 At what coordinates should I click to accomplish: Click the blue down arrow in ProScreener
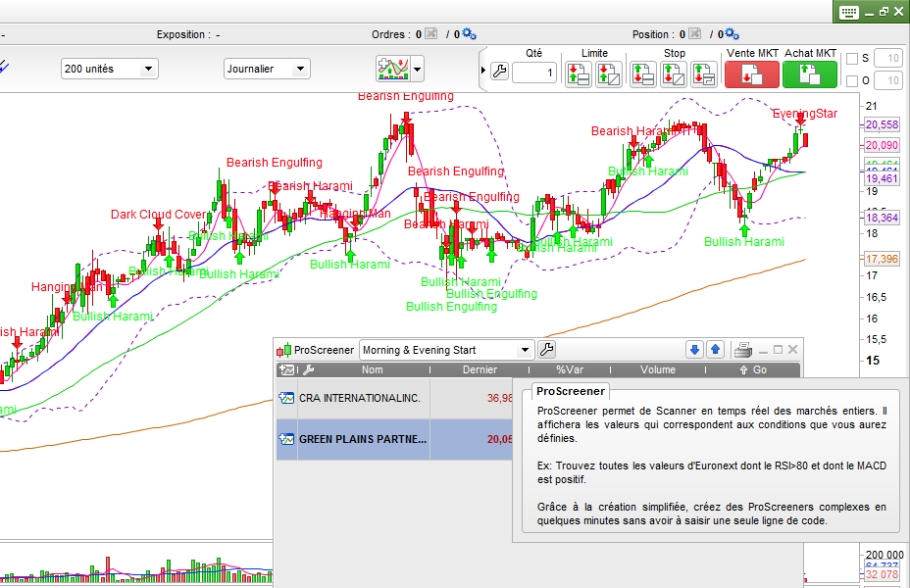[x=694, y=350]
